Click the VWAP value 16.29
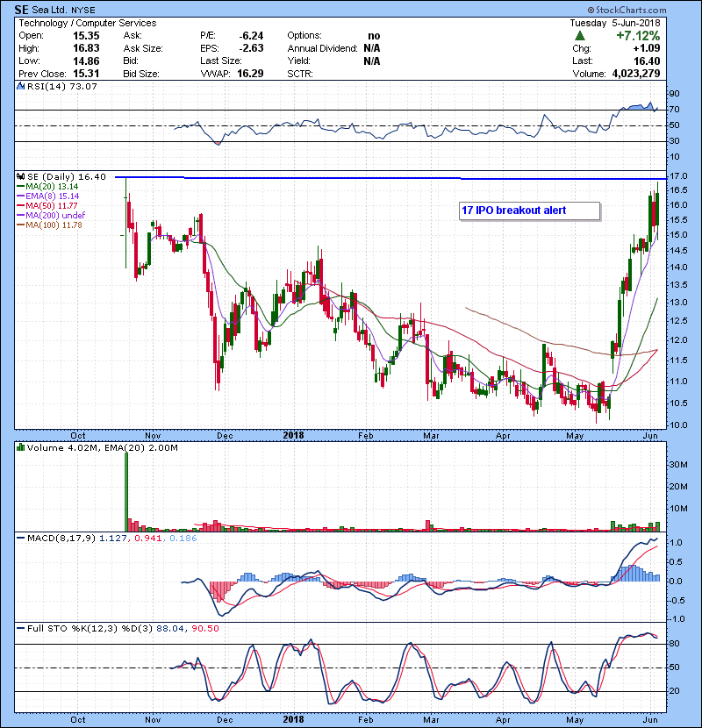 [250, 74]
